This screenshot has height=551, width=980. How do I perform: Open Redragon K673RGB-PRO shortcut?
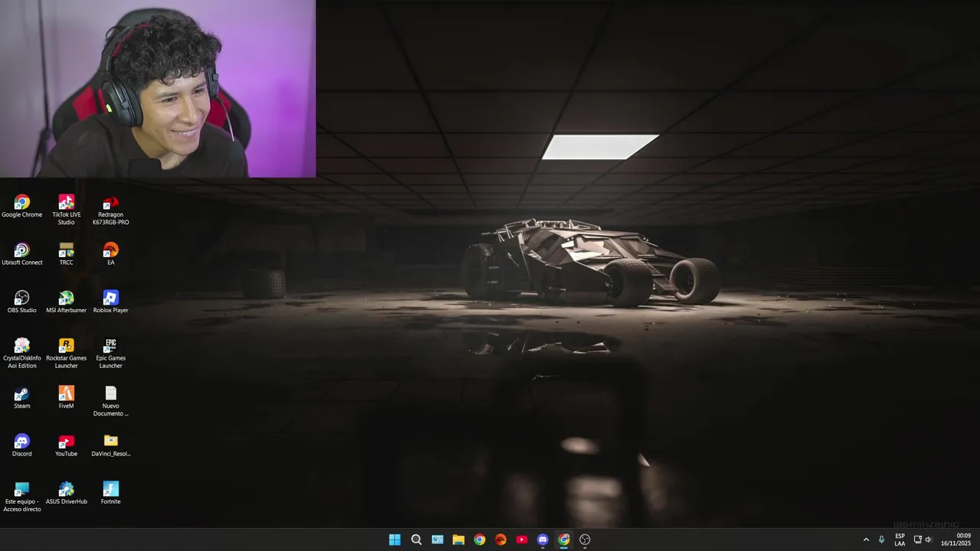tap(111, 210)
